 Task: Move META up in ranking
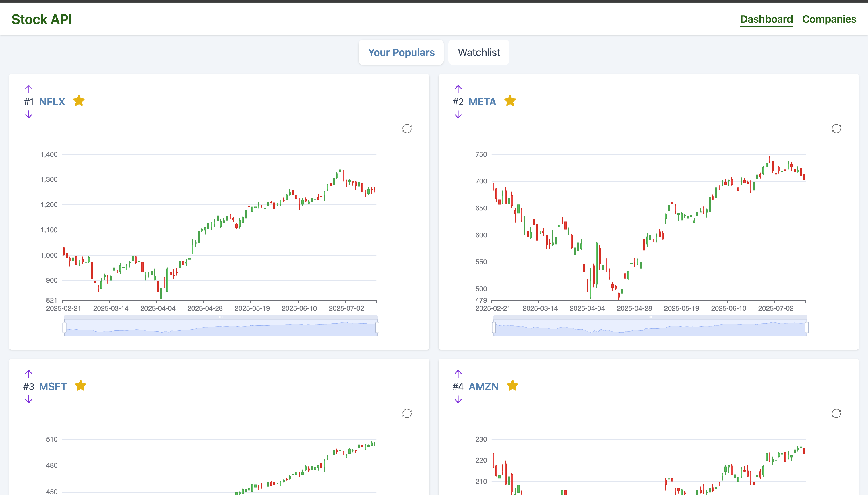(x=458, y=89)
